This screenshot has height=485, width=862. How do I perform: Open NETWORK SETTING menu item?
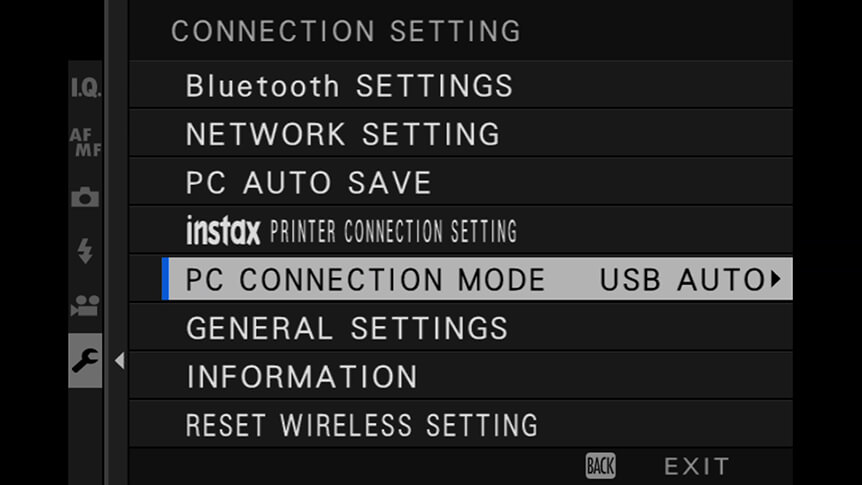click(x=461, y=134)
